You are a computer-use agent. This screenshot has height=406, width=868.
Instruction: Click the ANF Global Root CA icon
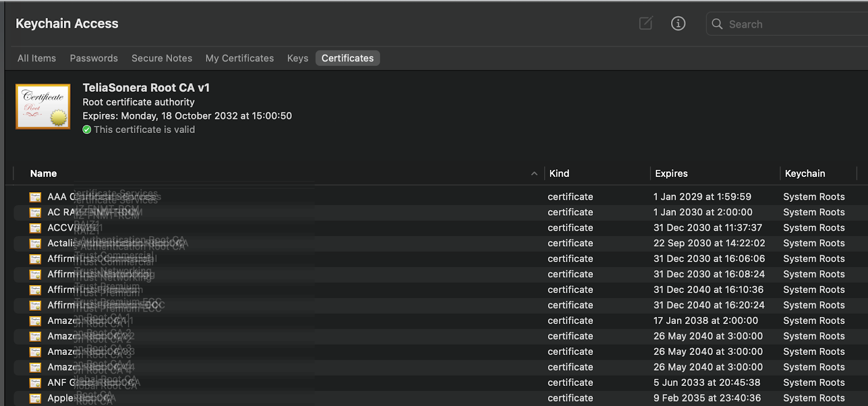(35, 383)
